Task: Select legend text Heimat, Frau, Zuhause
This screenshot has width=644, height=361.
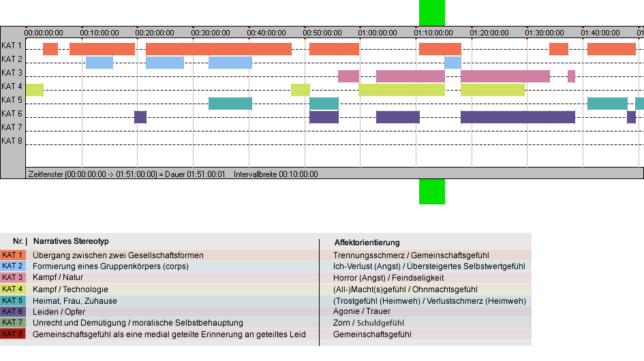Action: (75, 300)
